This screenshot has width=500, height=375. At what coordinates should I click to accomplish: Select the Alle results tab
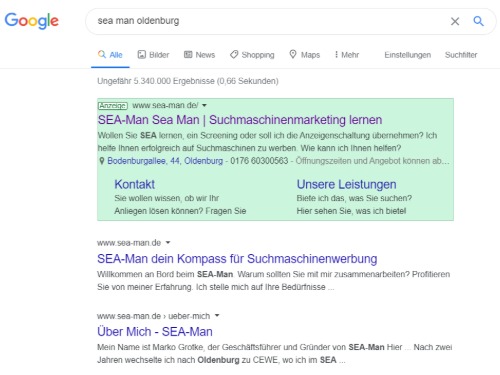(110, 55)
